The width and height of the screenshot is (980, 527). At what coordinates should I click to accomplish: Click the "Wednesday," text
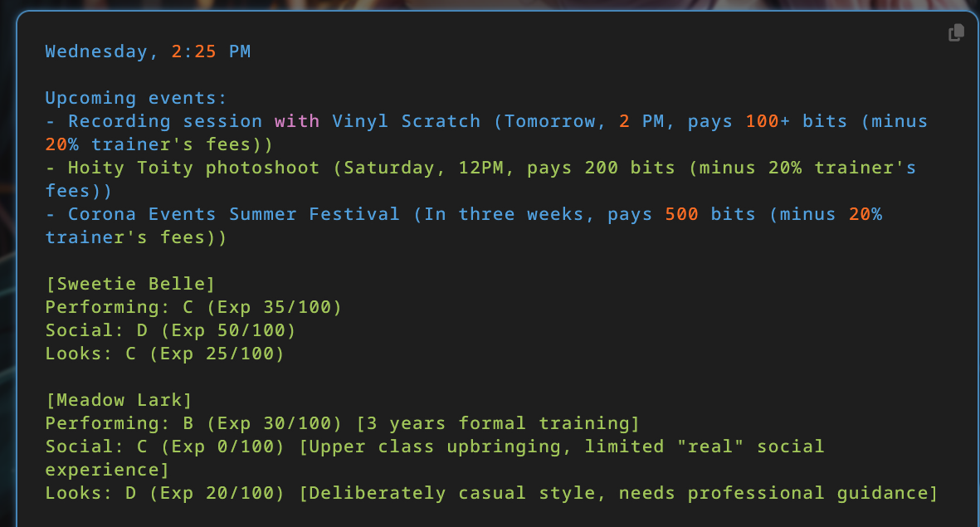pyautogui.click(x=102, y=51)
